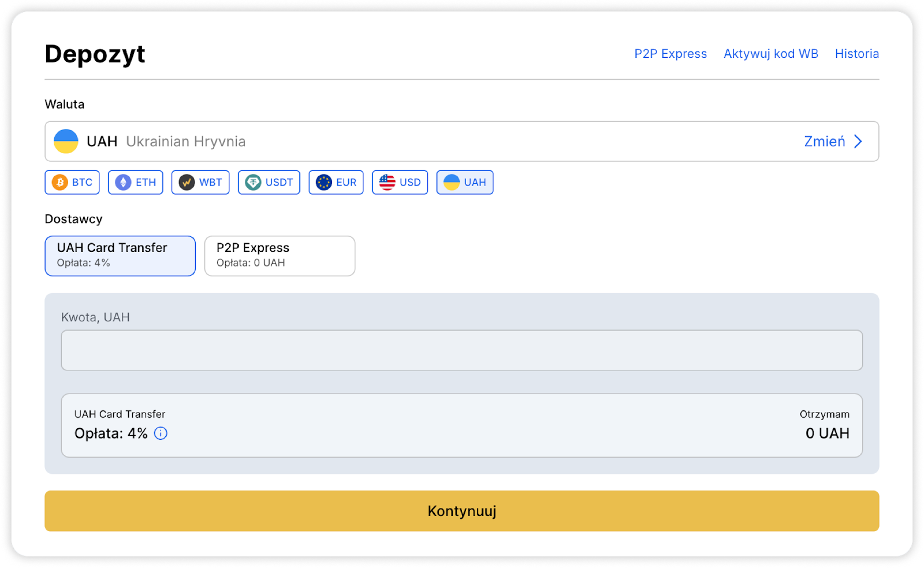Click the large Ukraine flag in the Waluta field
924x568 pixels.
[x=66, y=142]
